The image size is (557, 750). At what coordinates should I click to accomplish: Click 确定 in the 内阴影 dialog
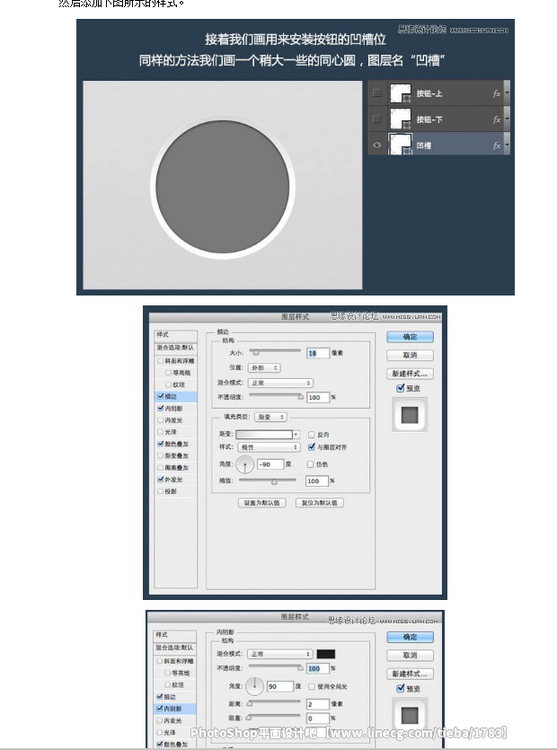(410, 637)
